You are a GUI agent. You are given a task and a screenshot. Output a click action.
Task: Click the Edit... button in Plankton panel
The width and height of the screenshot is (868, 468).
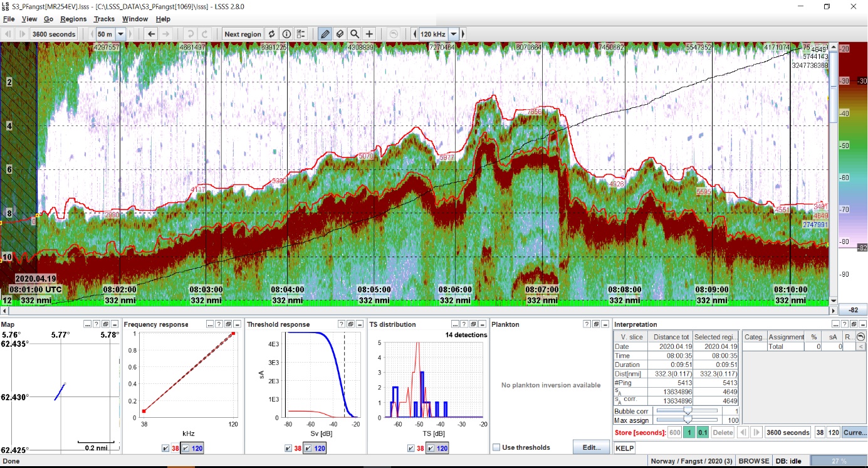(590, 447)
